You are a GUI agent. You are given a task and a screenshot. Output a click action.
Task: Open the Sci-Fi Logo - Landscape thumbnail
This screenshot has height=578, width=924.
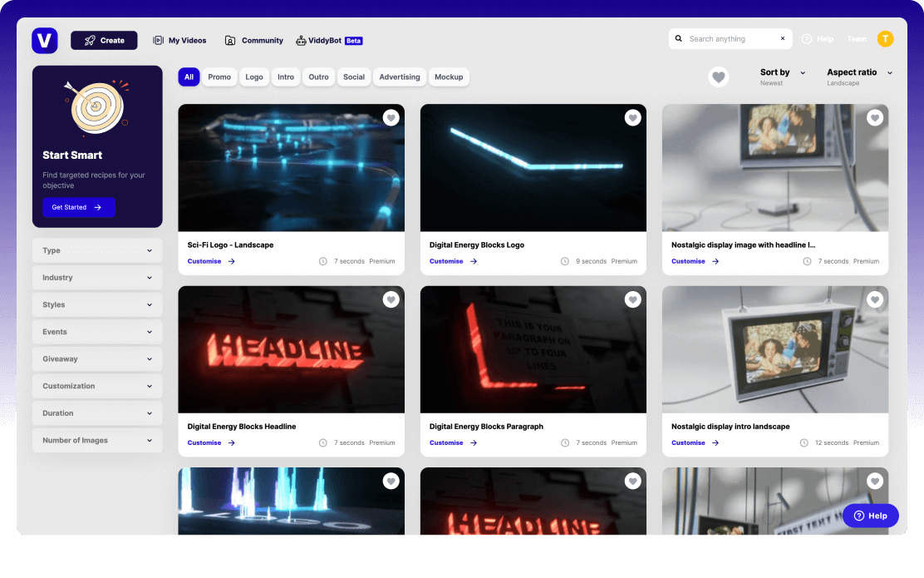tap(291, 167)
